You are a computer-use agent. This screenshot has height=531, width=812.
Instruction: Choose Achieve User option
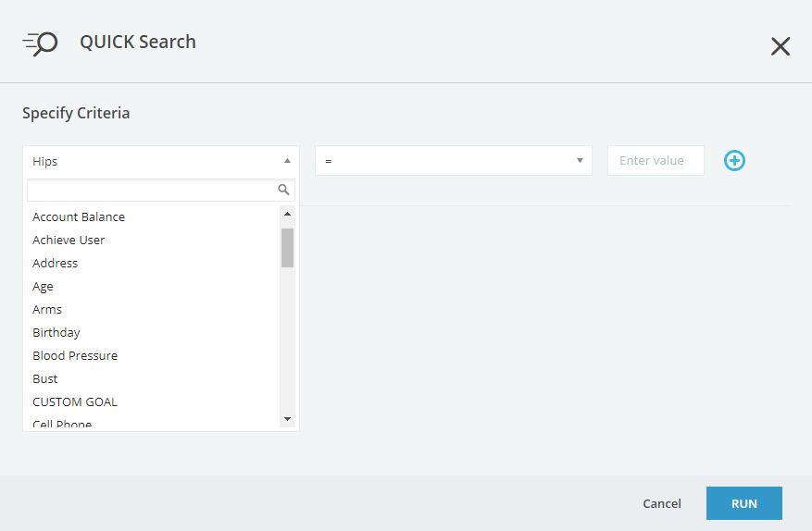pos(69,241)
